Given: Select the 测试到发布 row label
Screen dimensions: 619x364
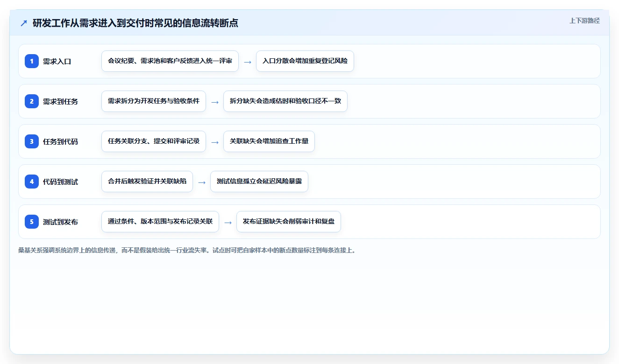Looking at the screenshot, I should (60, 222).
